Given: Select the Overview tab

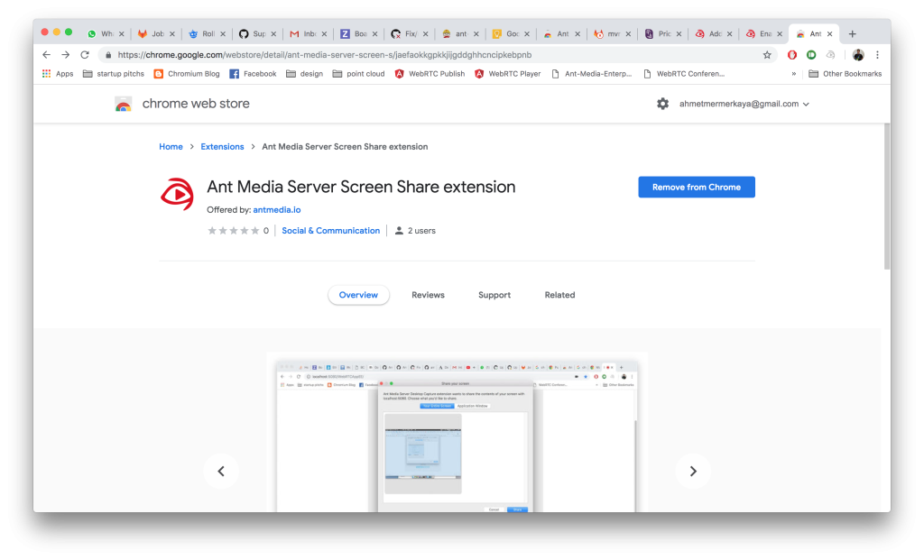Looking at the screenshot, I should click(358, 295).
